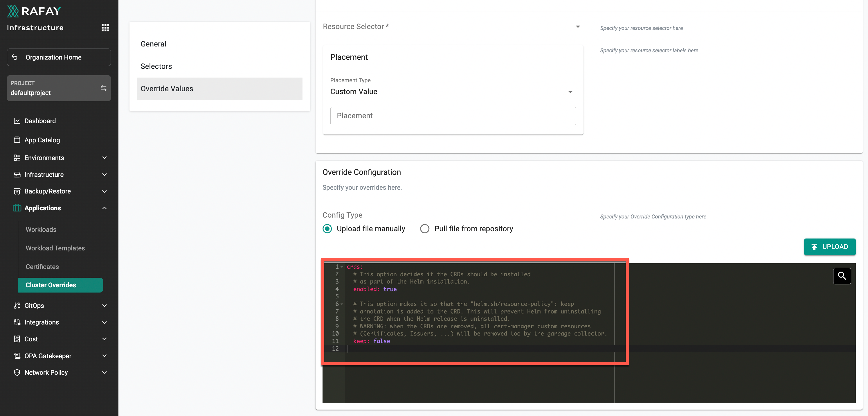Go to the General section

[219, 44]
